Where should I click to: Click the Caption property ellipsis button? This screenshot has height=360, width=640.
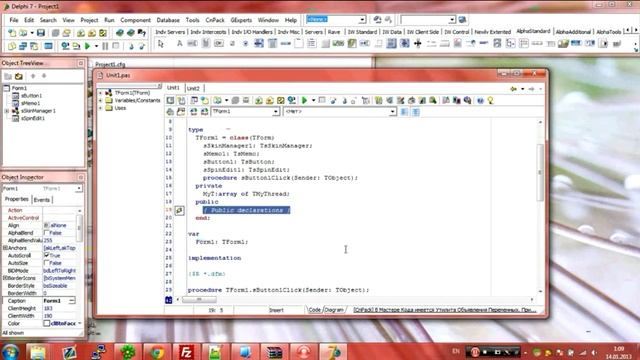(72, 301)
